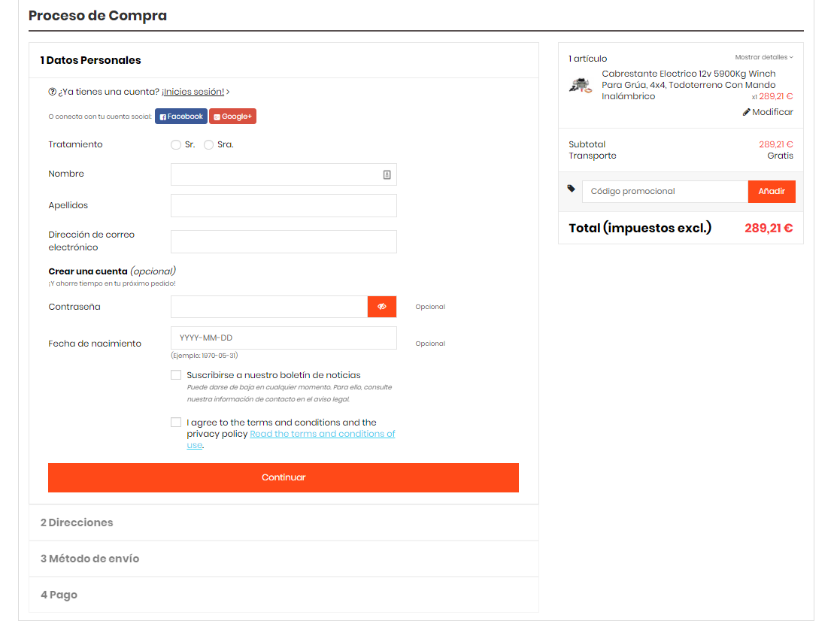This screenshot has width=840, height=630.
Task: Click Modificar to edit the cart
Action: coord(768,112)
